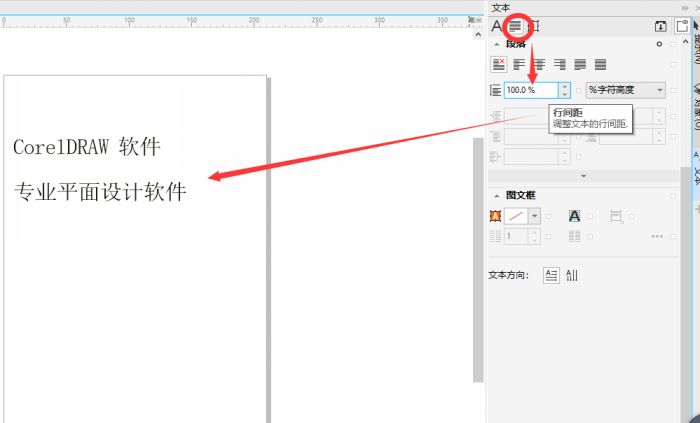This screenshot has width=700, height=423.
Task: Set text direction to horizontal
Action: [551, 275]
